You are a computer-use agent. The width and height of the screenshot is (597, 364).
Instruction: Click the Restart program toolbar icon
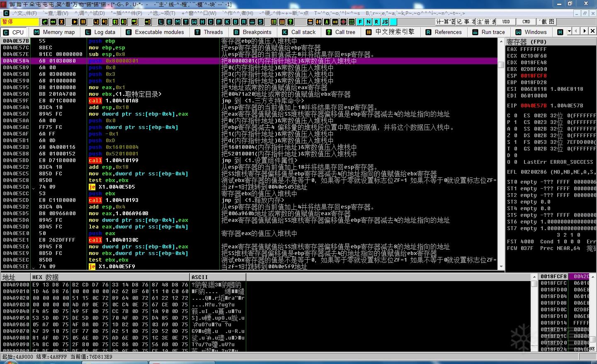[45, 22]
